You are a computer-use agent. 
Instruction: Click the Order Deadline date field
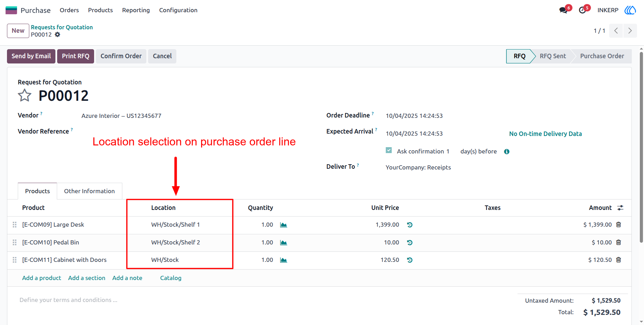click(x=414, y=116)
